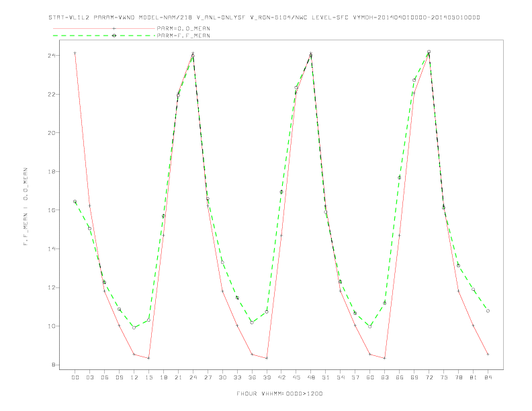The image size is (532, 411).
Task: Click the chart header text beginning STAT=
Action: point(264,17)
